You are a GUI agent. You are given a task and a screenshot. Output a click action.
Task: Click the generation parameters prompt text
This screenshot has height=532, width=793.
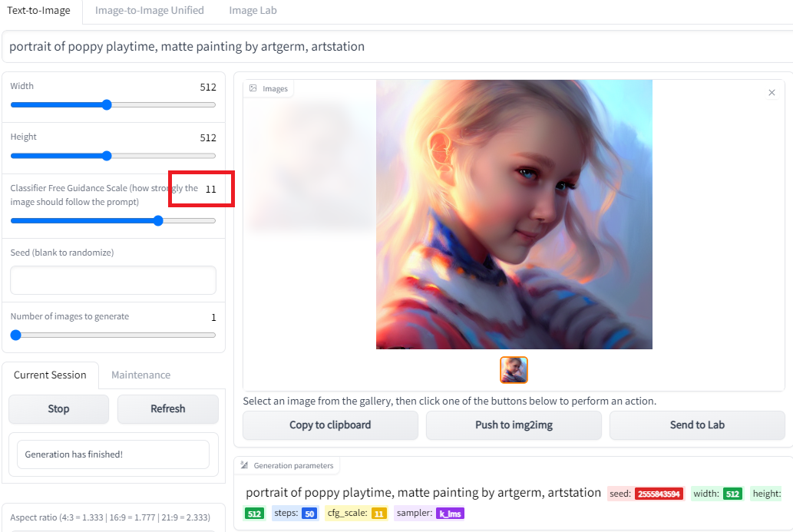coord(423,493)
